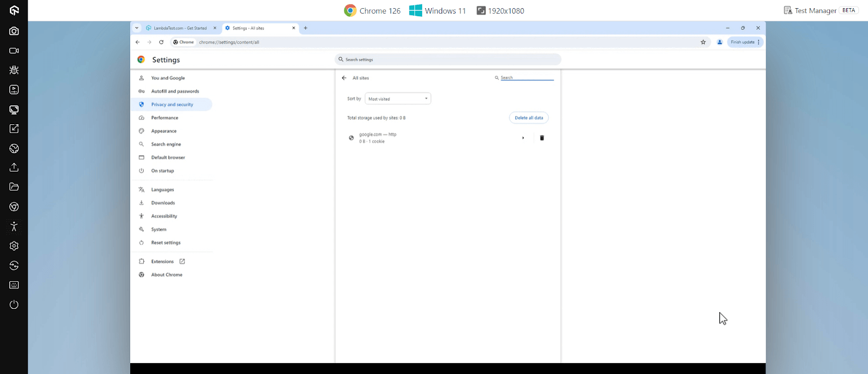Image resolution: width=868 pixels, height=374 pixels.
Task: Open Appearance settings
Action: [164, 131]
